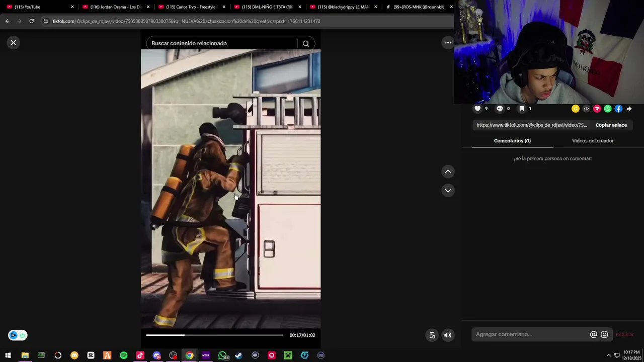Toggle the video volume speaker button
The image size is (644, 362).
448,335
